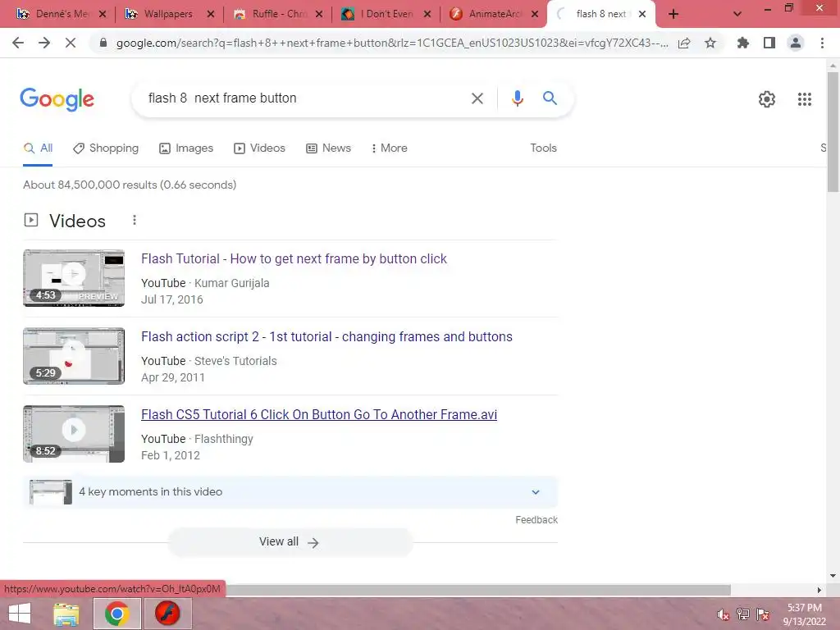Click the Action Center flag tray icon

(x=763, y=614)
